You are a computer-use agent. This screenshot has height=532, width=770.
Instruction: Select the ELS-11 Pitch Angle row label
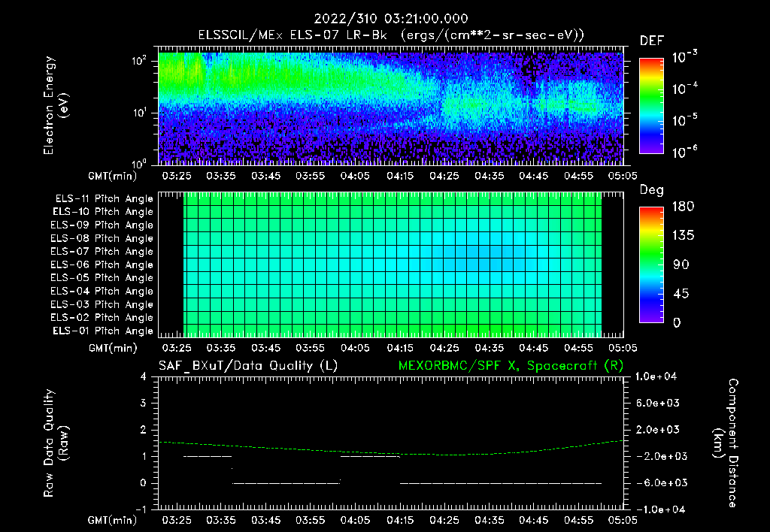pos(104,199)
